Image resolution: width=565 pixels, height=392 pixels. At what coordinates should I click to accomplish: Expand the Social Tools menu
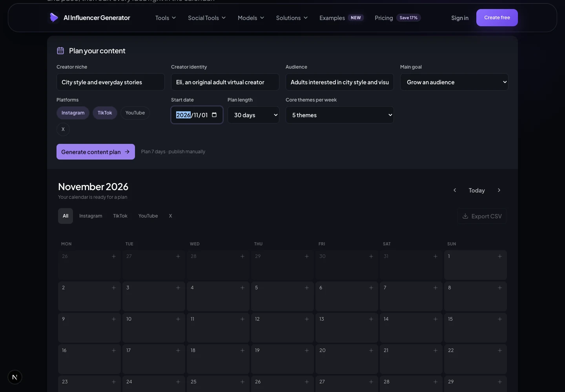pos(207,18)
